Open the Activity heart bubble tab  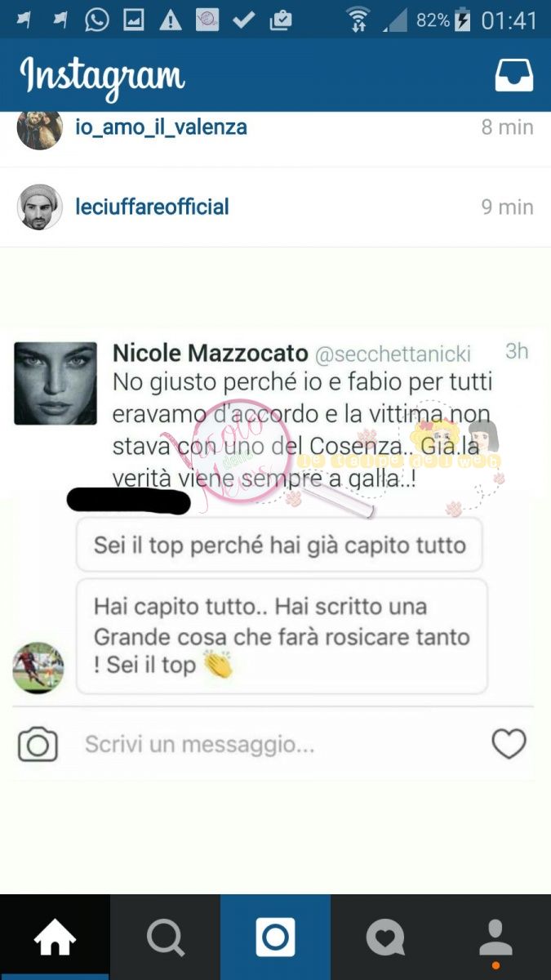point(385,938)
